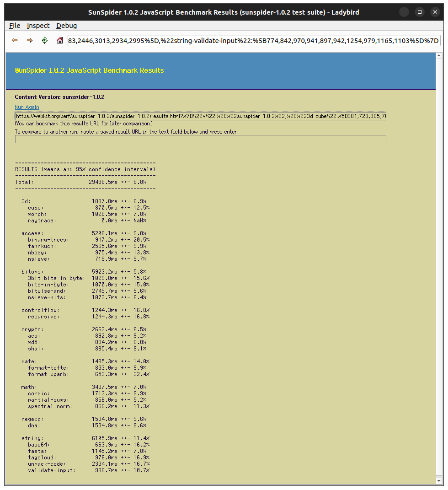This screenshot has height=490, width=448.
Task: Follow the Run Again link
Action: point(27,107)
